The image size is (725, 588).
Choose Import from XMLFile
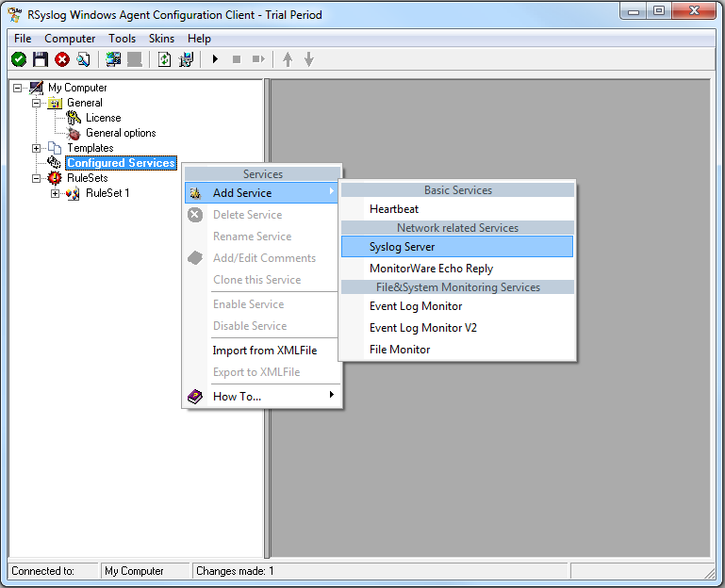262,351
